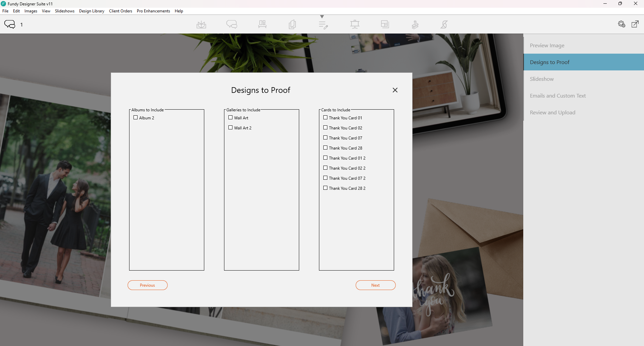
Task: Click the Next button
Action: point(376,285)
